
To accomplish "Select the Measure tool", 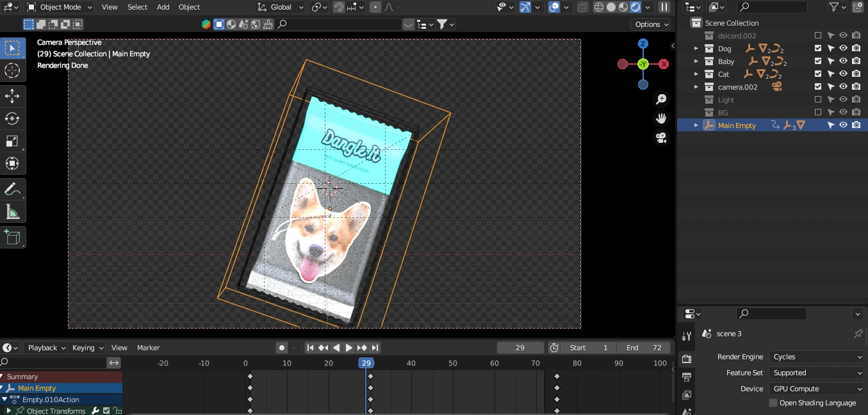I will (x=13, y=211).
